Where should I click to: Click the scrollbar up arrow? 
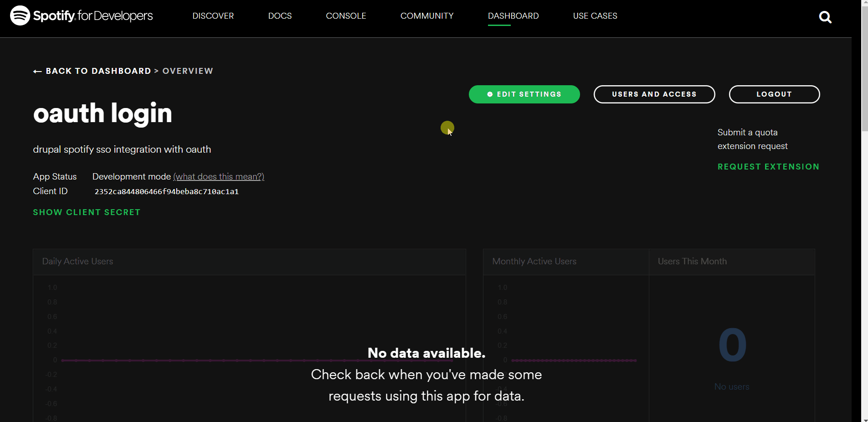pyautogui.click(x=864, y=3)
